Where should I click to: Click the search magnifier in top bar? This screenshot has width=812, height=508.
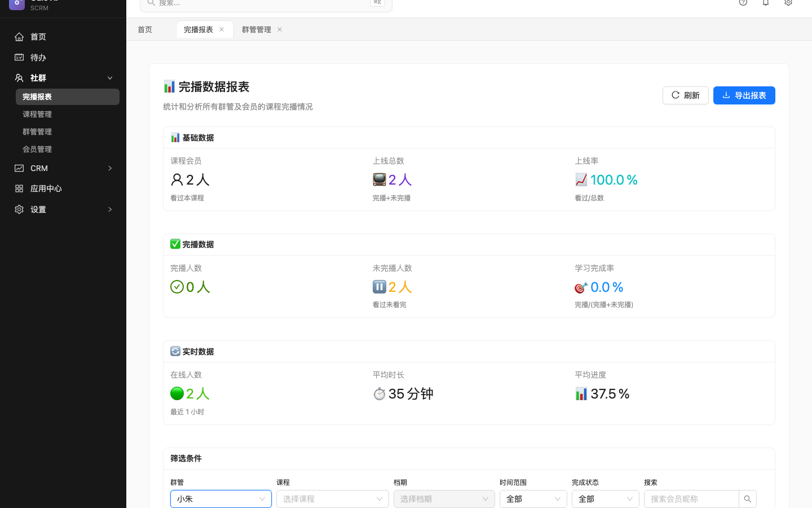click(151, 3)
